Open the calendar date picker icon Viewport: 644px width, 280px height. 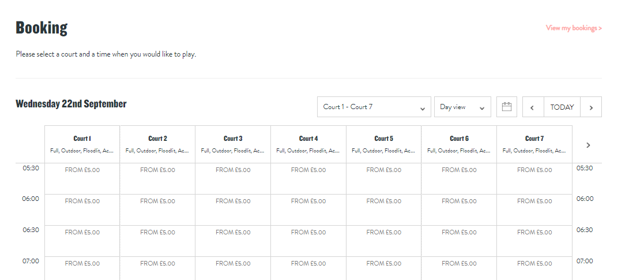tap(507, 107)
